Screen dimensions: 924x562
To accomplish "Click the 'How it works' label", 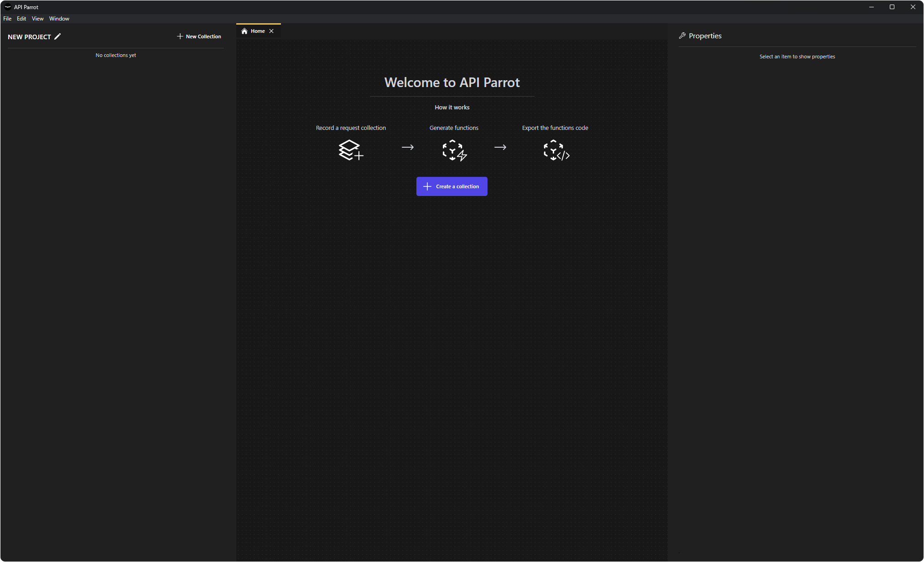I will pos(452,108).
